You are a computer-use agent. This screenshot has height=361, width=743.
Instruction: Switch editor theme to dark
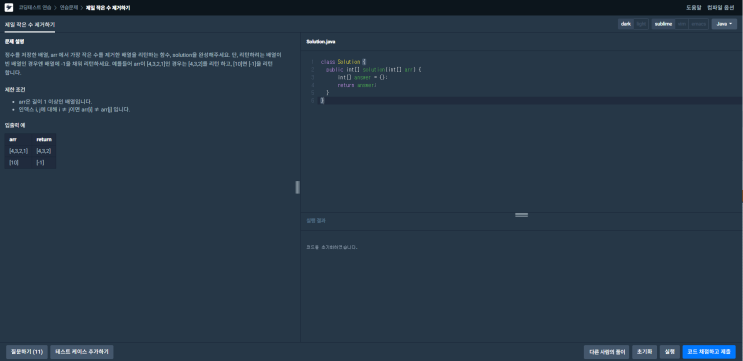[625, 24]
